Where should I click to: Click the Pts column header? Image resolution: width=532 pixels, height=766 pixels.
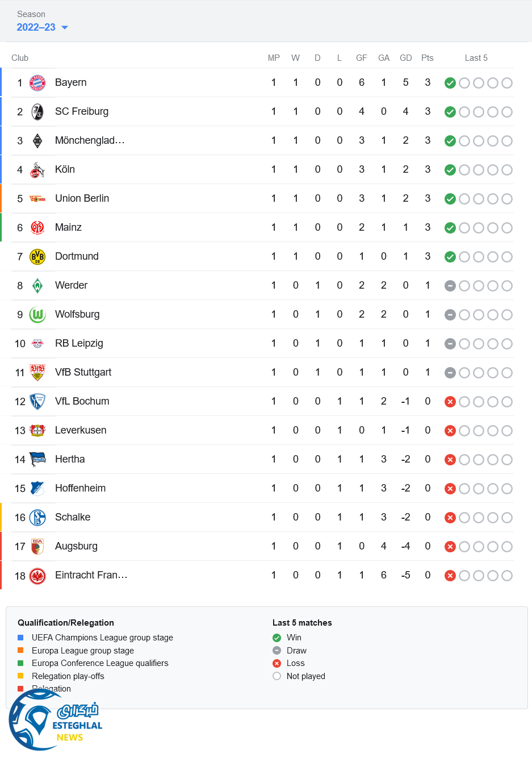(428, 58)
